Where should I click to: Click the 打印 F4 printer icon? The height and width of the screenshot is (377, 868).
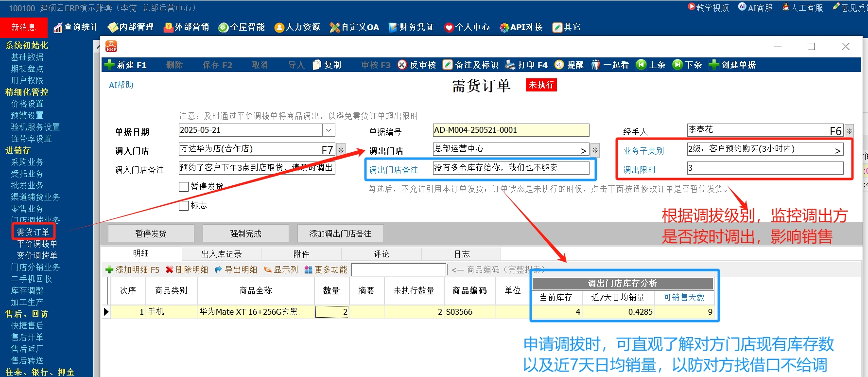510,65
